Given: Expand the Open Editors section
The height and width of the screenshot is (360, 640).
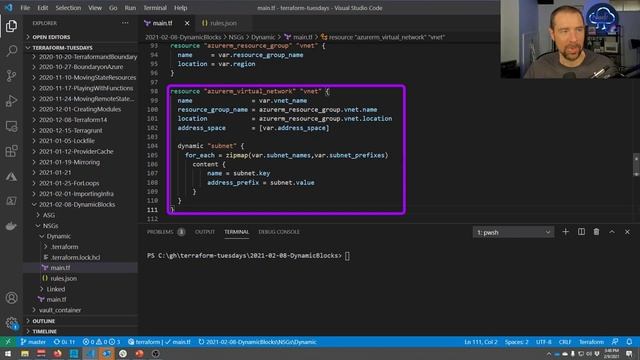Looking at the screenshot, I should pos(81,37).
